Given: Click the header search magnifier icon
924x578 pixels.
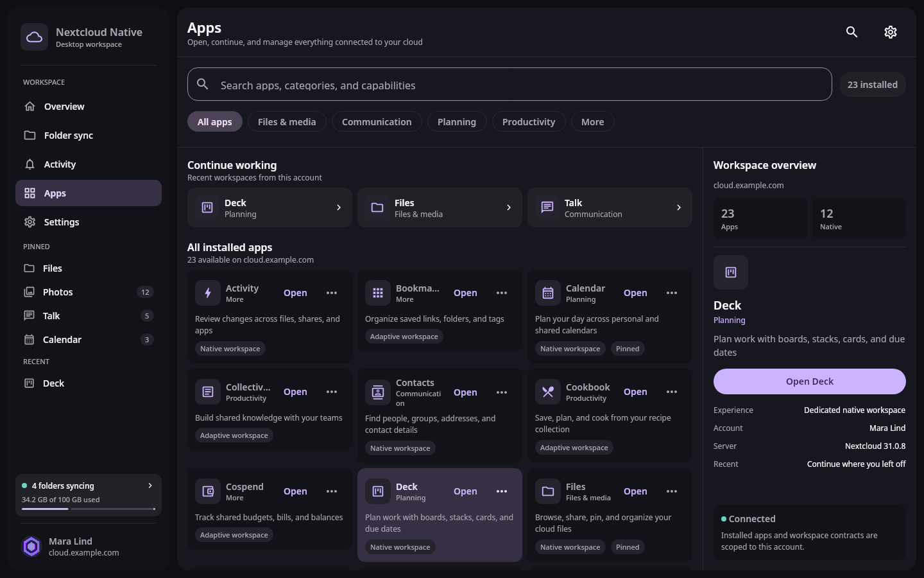Looking at the screenshot, I should (x=851, y=32).
